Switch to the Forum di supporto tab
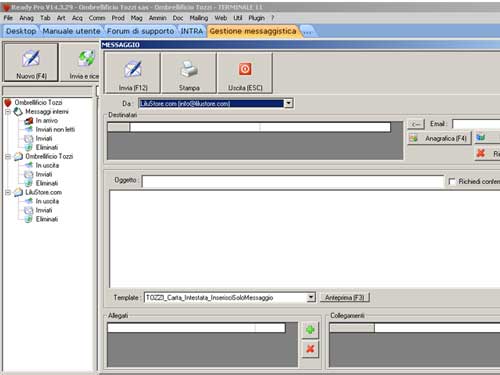Image resolution: width=500 pixels, height=375 pixels. (x=140, y=31)
